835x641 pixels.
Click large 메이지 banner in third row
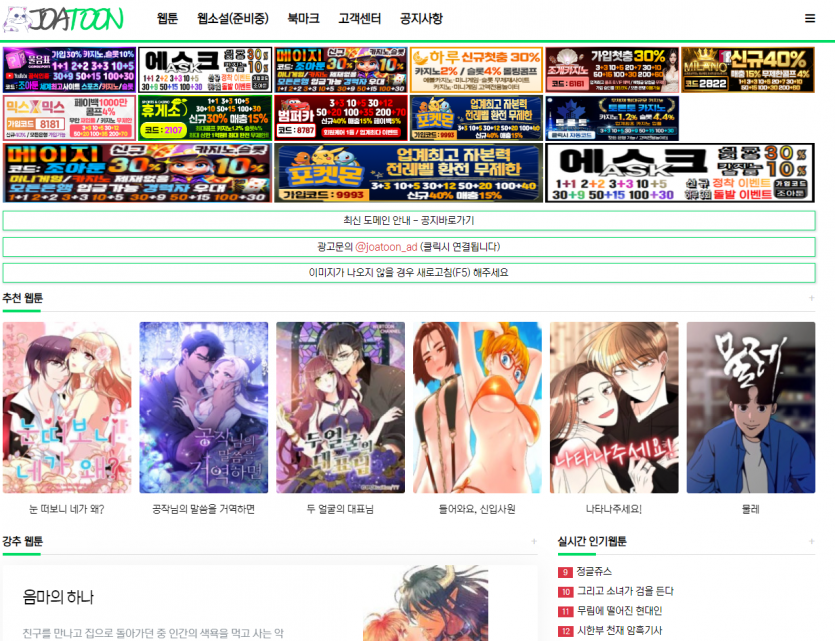point(137,173)
